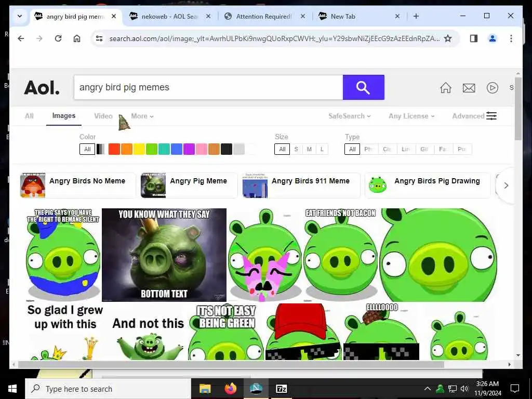Open the AOL home icon
The width and height of the screenshot is (532, 399).
445,88
